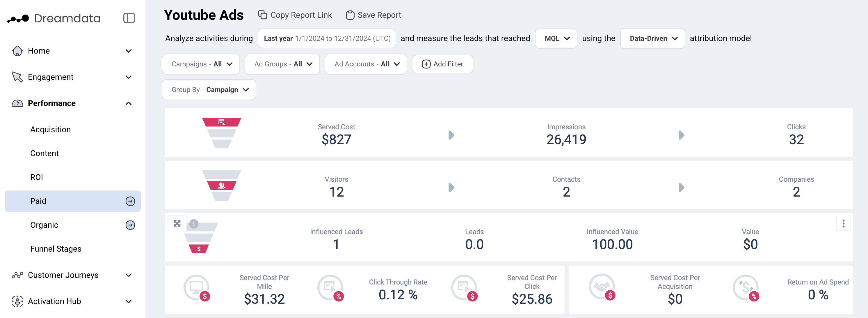Click the Dreamdata logo
Viewport: 868px width, 318px height.
[x=54, y=18]
